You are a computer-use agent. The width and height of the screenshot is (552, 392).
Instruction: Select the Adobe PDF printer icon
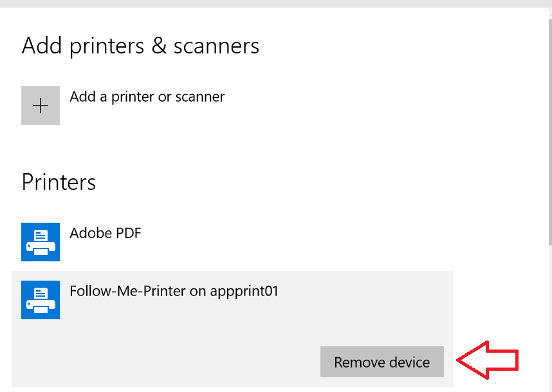[x=41, y=242]
